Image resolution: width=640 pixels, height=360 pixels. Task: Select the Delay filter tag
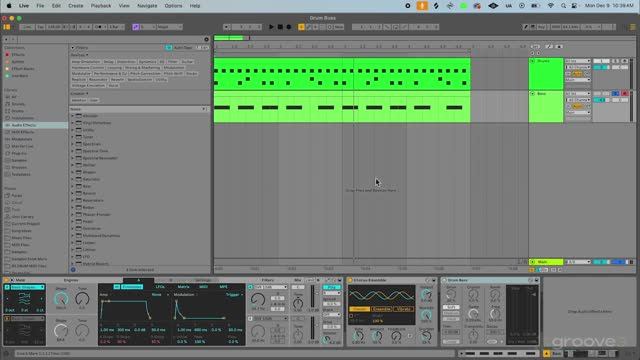(109, 62)
